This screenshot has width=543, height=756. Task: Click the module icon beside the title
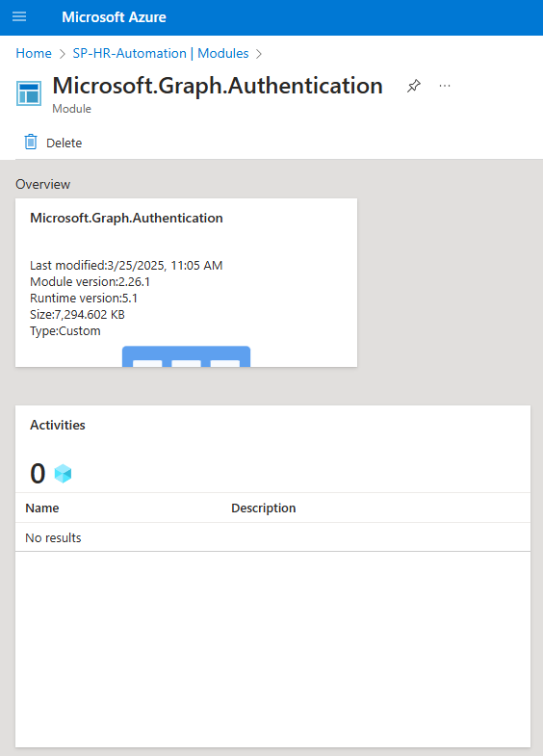29,93
